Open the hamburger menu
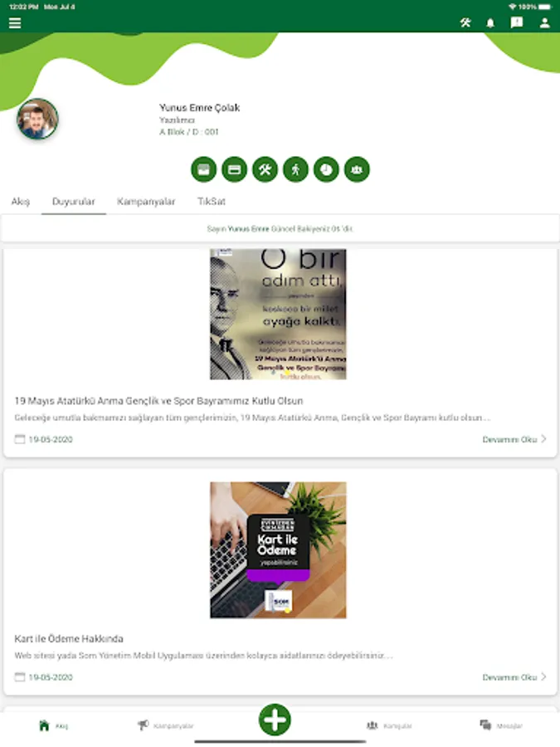 (15, 23)
